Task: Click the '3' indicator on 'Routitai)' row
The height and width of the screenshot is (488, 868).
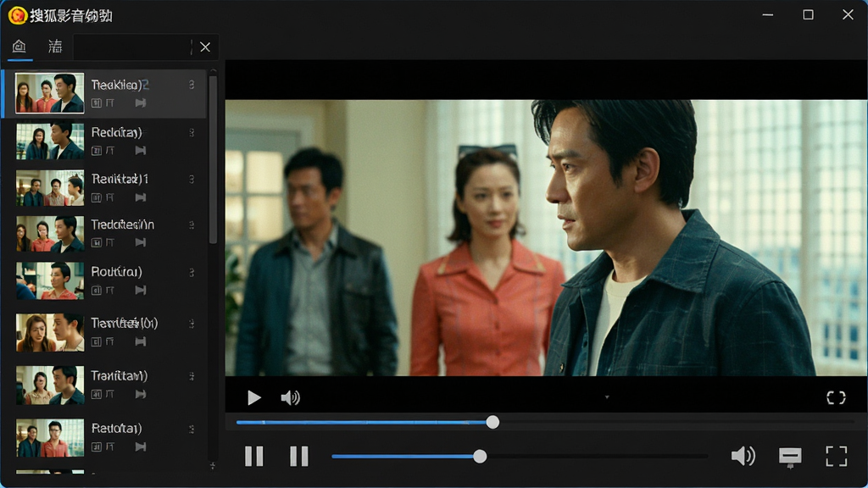Action: pyautogui.click(x=192, y=273)
